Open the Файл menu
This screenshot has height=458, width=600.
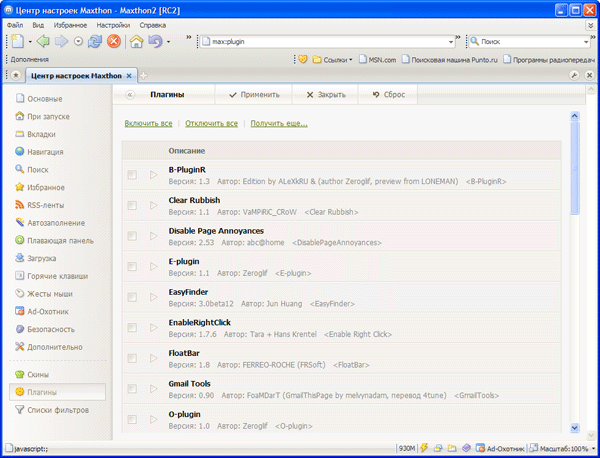15,25
